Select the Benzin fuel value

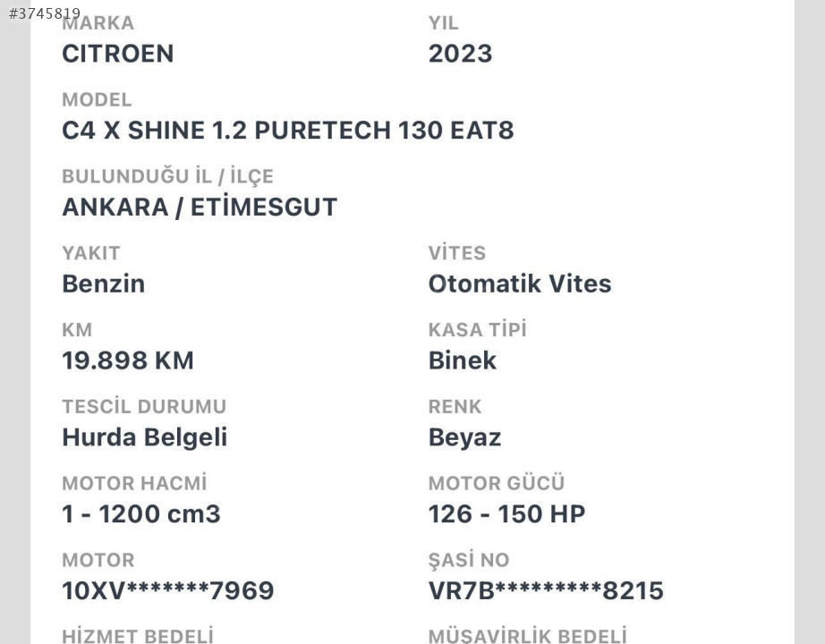click(x=104, y=284)
